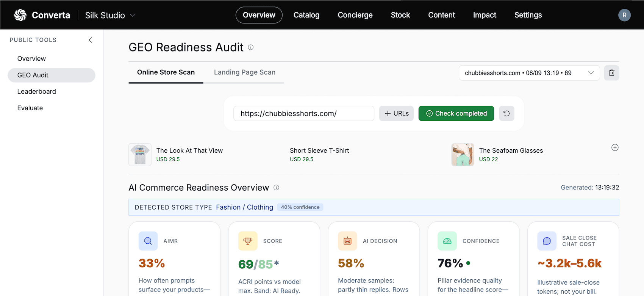Switch to the Landing Page Scan tab
644x296 pixels.
[x=245, y=72]
